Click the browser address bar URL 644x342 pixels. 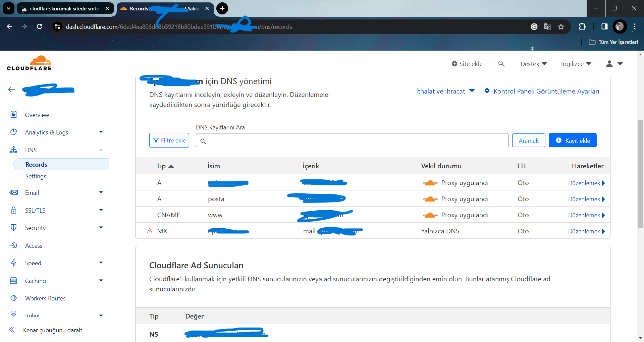pyautogui.click(x=179, y=26)
